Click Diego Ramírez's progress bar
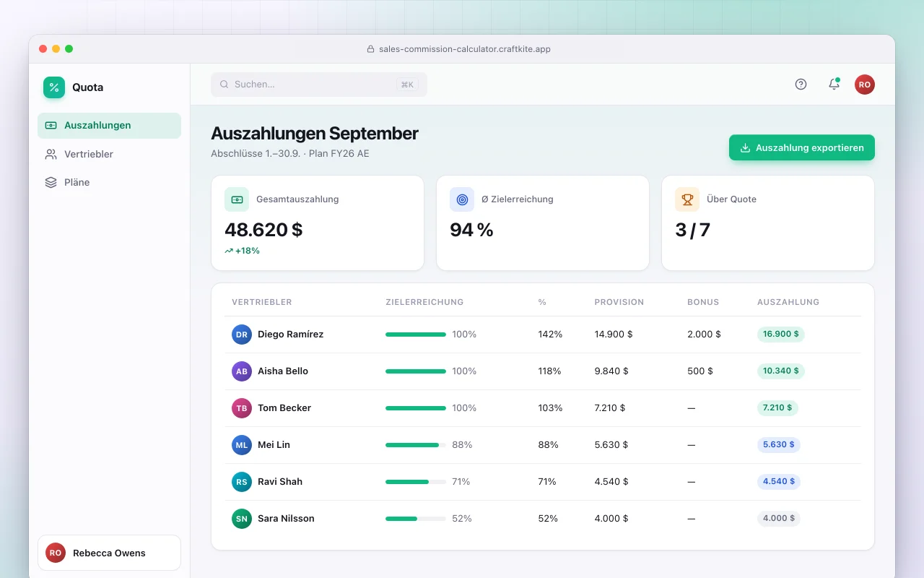 (416, 335)
